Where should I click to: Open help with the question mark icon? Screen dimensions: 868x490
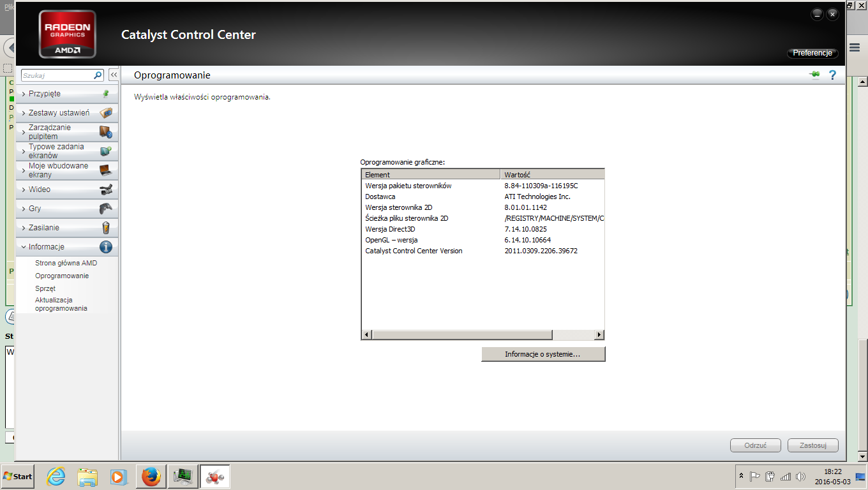click(832, 75)
